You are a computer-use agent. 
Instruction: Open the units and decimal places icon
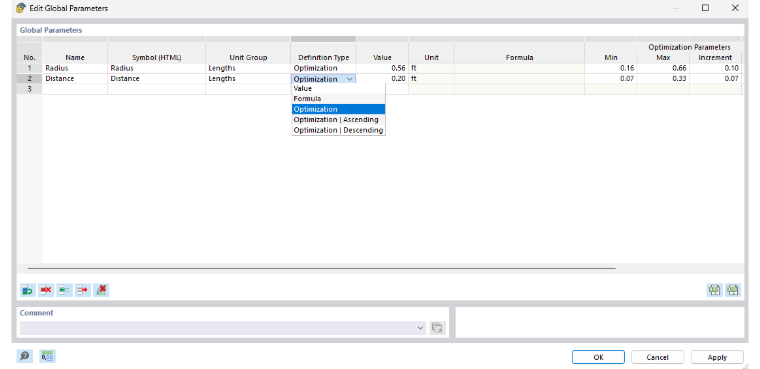pos(48,356)
